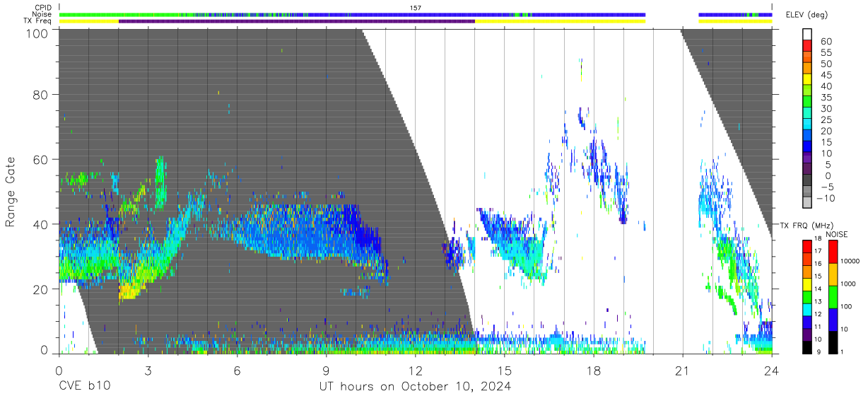
Task: Click the 16 label on TX FRQ colorbar
Action: [x=819, y=263]
